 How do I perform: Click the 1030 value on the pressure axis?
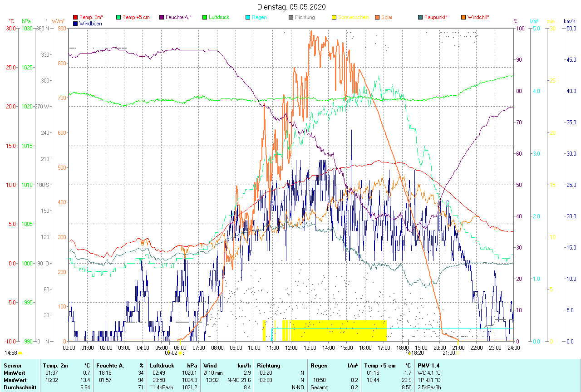[x=26, y=28]
